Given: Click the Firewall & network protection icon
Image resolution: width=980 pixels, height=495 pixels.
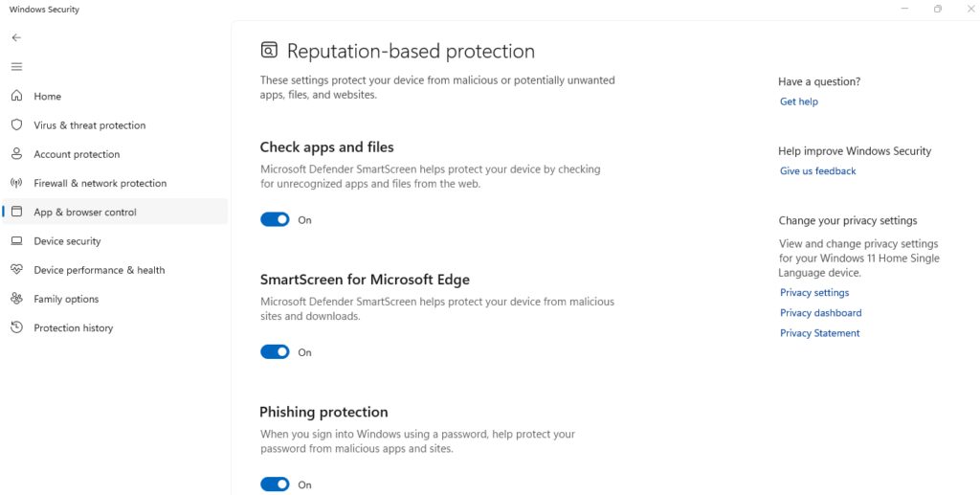Looking at the screenshot, I should point(16,183).
